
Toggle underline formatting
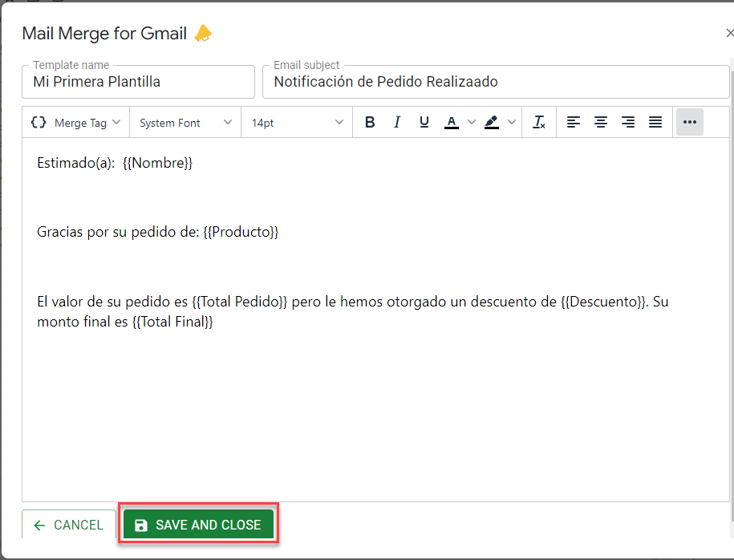tap(424, 122)
